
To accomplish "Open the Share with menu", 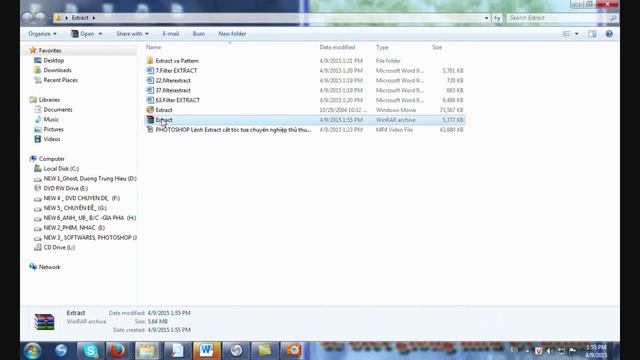I will click(x=132, y=34).
